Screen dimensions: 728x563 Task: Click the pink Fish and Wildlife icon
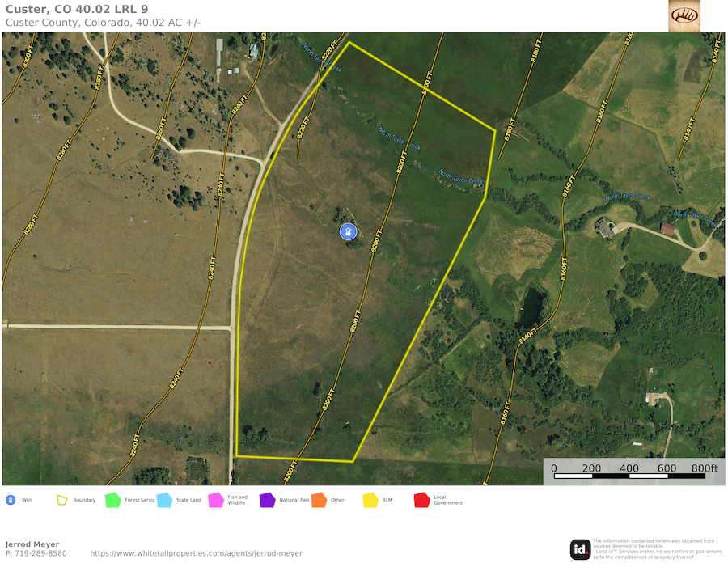(x=216, y=500)
